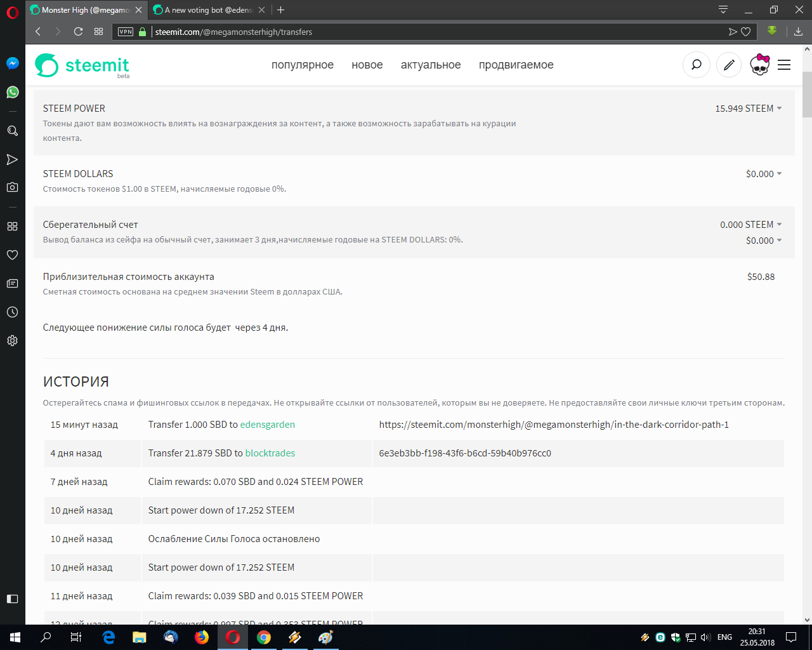The width and height of the screenshot is (812, 650).
Task: Open browser downloads icon
Action: (x=799, y=32)
